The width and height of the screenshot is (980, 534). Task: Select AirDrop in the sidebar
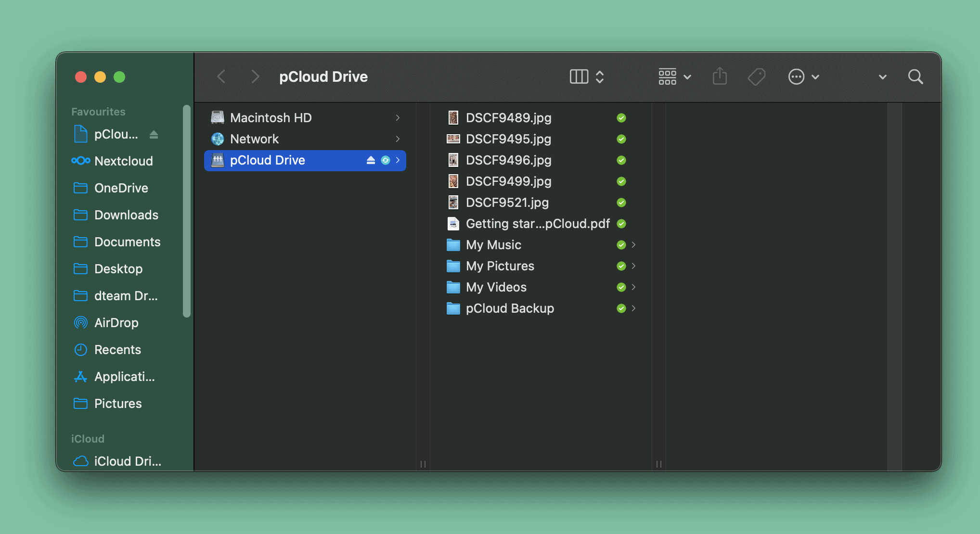pos(116,323)
